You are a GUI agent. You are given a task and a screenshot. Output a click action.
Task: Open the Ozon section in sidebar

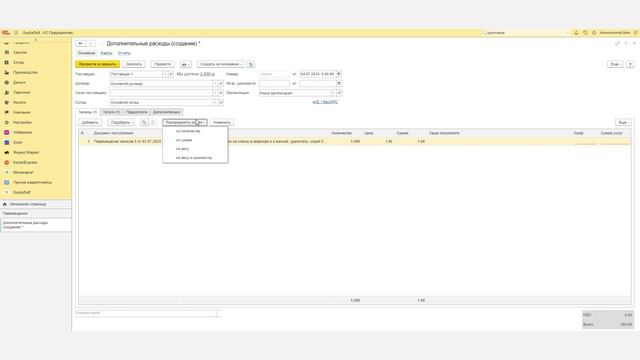coord(18,142)
